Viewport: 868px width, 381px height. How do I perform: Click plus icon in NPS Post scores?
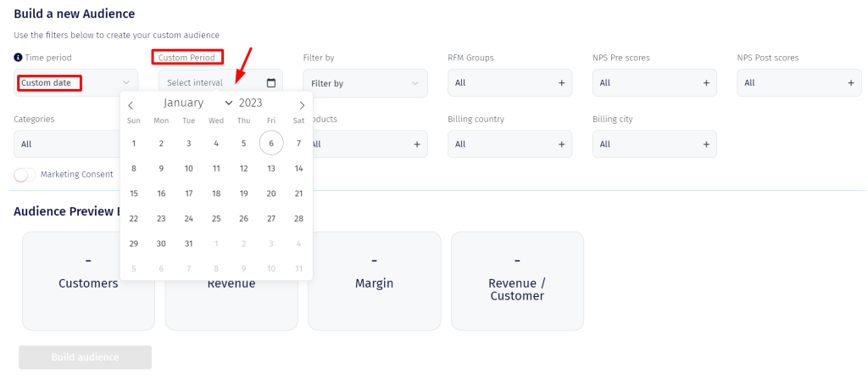(x=851, y=83)
